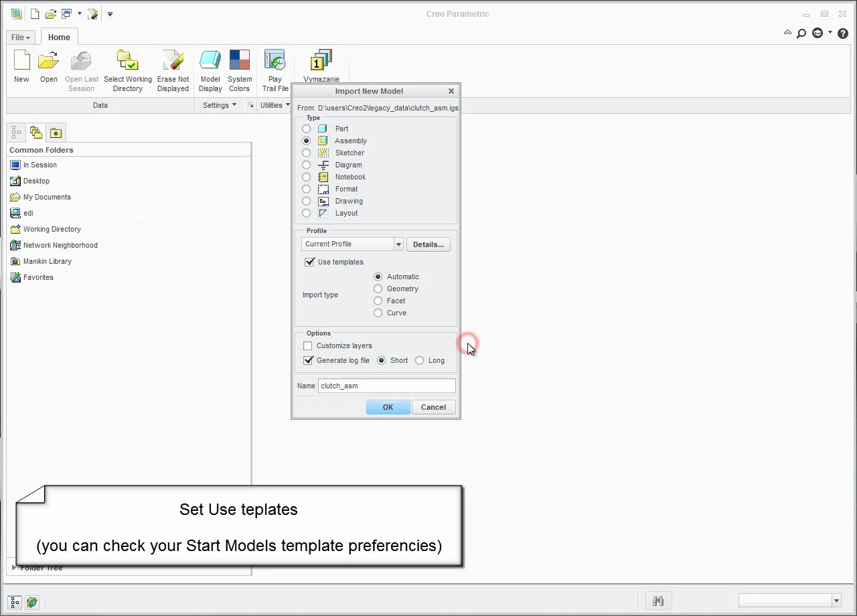Click the help question mark icon
The image size is (857, 616).
click(x=843, y=33)
